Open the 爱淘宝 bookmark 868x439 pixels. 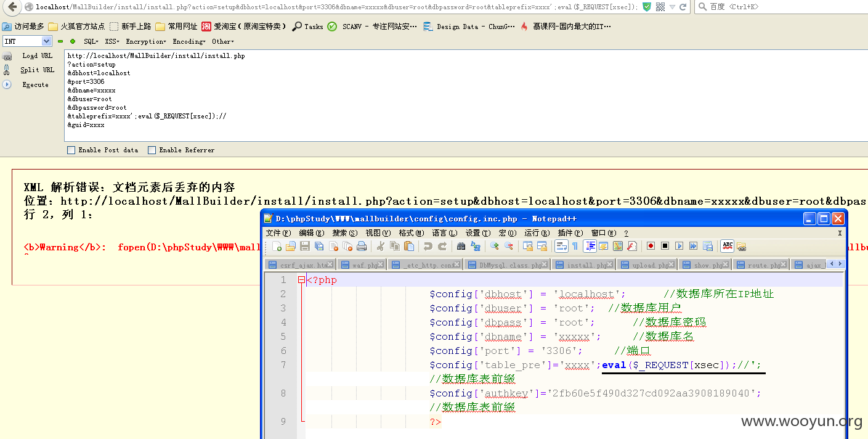click(x=244, y=27)
